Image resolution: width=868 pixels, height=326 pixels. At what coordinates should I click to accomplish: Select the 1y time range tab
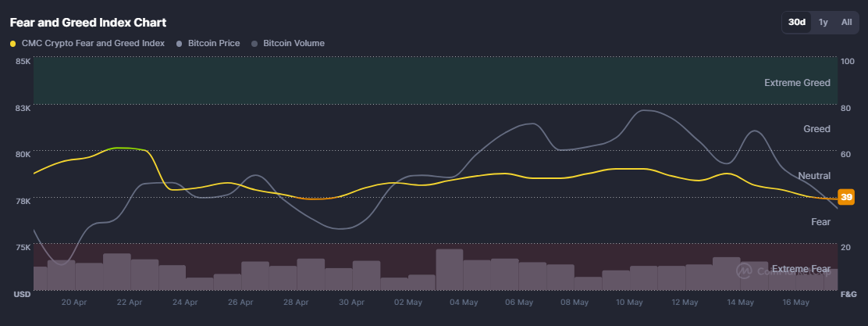(x=824, y=22)
